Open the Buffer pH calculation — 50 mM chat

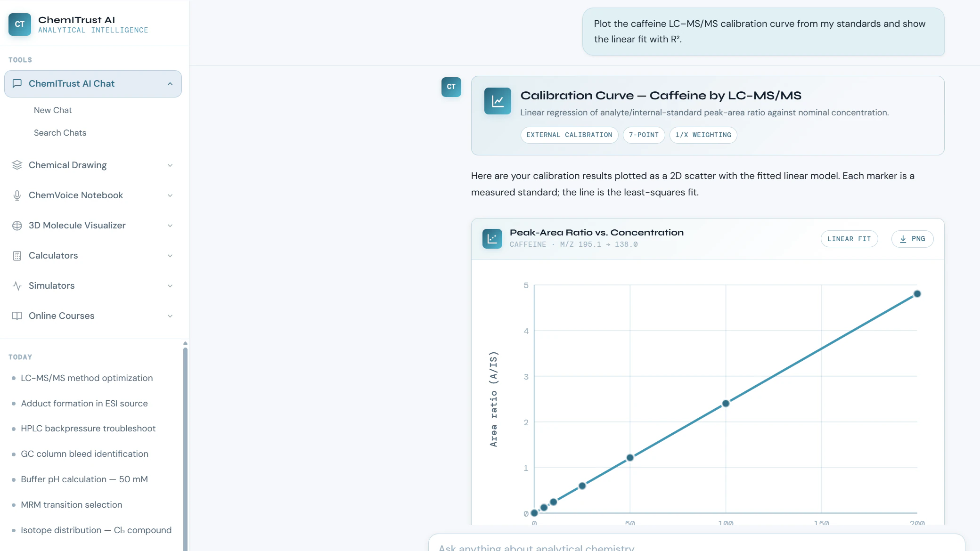pyautogui.click(x=84, y=479)
